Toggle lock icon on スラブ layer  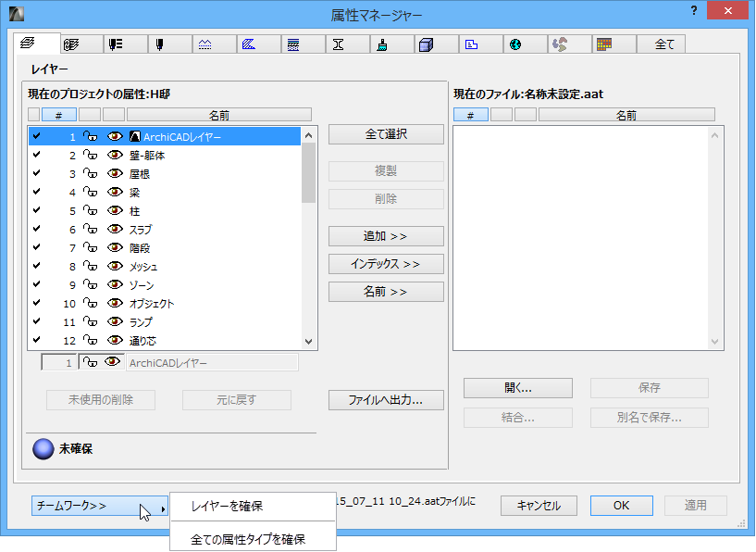[x=90, y=229]
